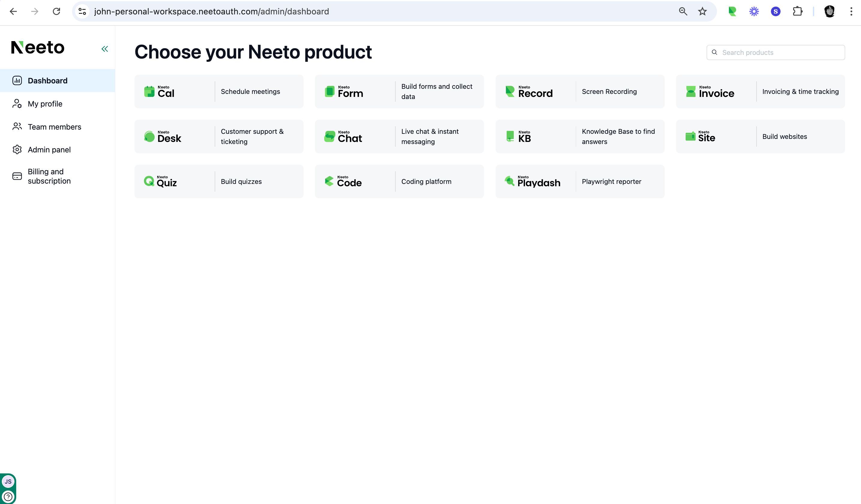
Task: Open the help question mark icon
Action: [x=8, y=497]
